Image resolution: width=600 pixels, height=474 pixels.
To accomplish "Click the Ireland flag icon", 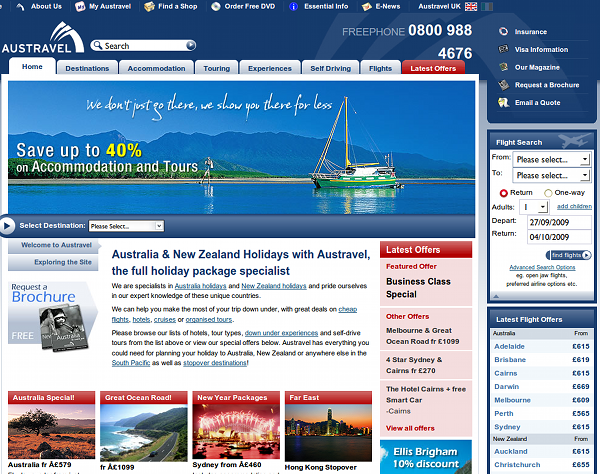I will pyautogui.click(x=487, y=7).
